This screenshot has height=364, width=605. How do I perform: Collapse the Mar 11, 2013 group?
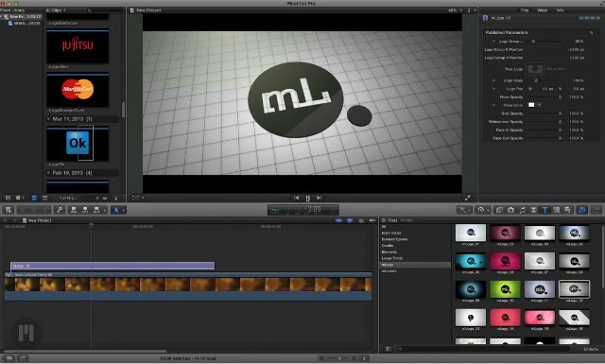[x=48, y=119]
